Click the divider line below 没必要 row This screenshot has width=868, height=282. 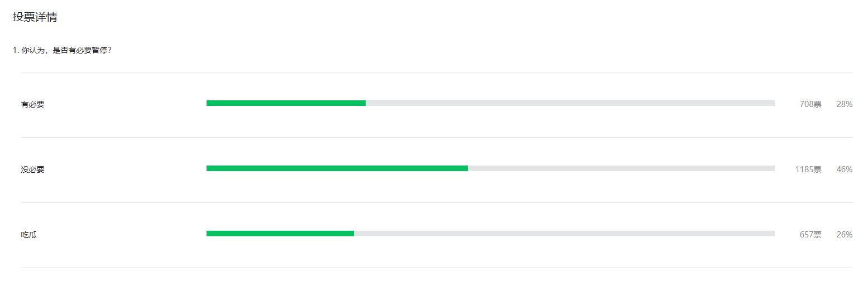(x=437, y=202)
